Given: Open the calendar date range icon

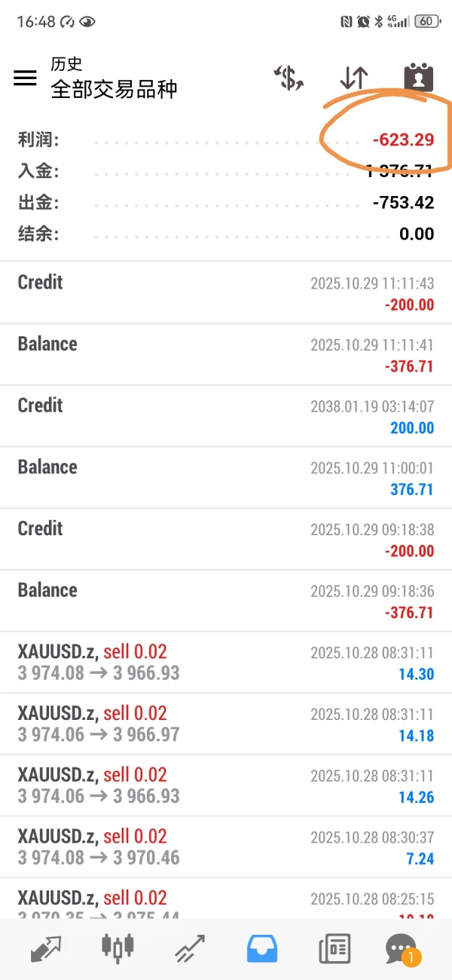Looking at the screenshot, I should point(419,78).
